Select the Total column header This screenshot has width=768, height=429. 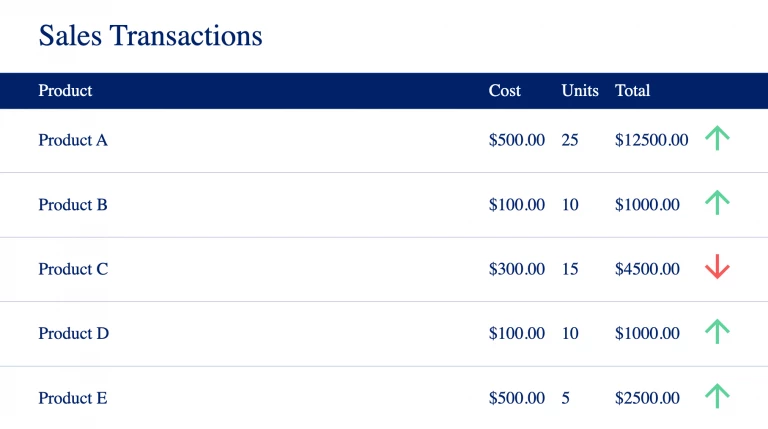(x=632, y=91)
